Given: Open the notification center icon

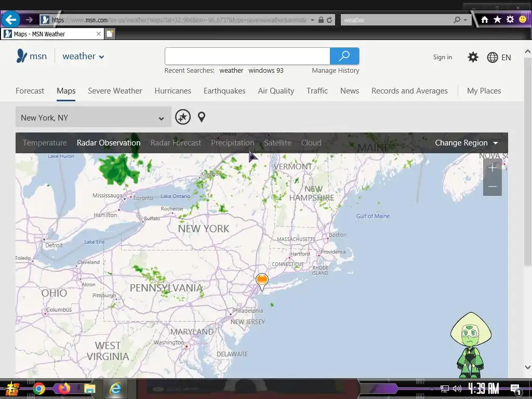Looking at the screenshot, I should tap(516, 389).
